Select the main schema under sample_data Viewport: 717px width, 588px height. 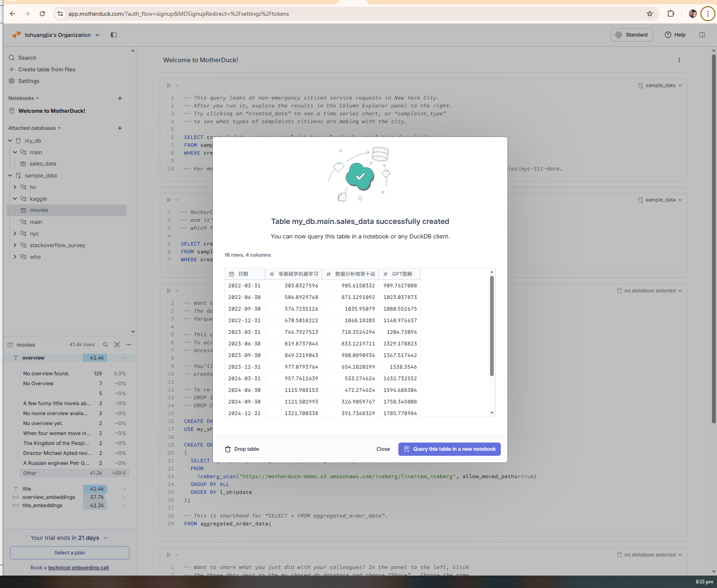[36, 222]
